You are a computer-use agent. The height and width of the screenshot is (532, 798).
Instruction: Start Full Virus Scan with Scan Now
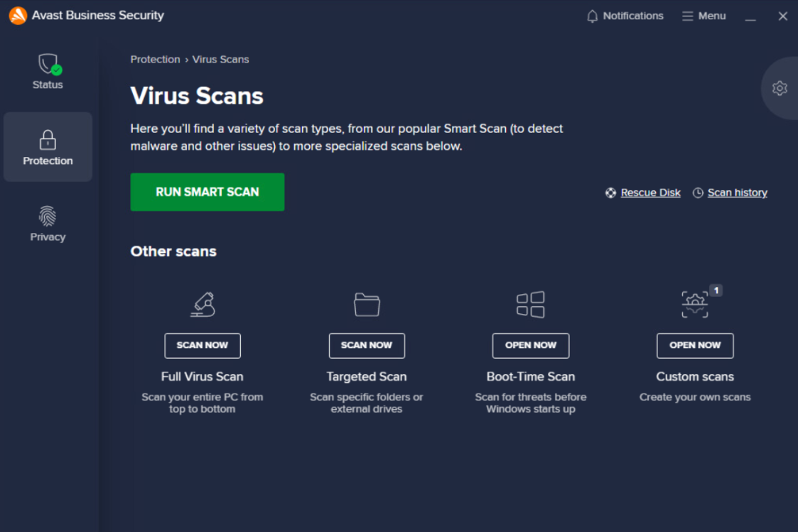203,345
